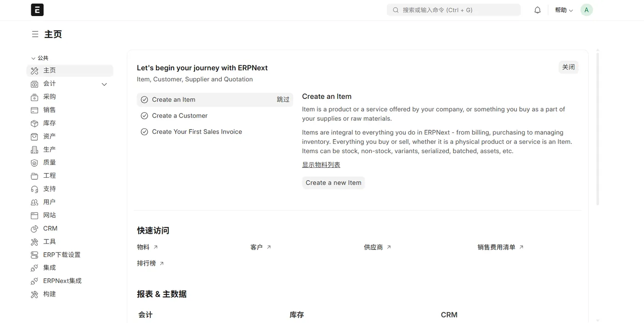Viewport: 644px width, 323px height.
Task: Click the ERP下载设置 sidebar icon
Action: [34, 255]
